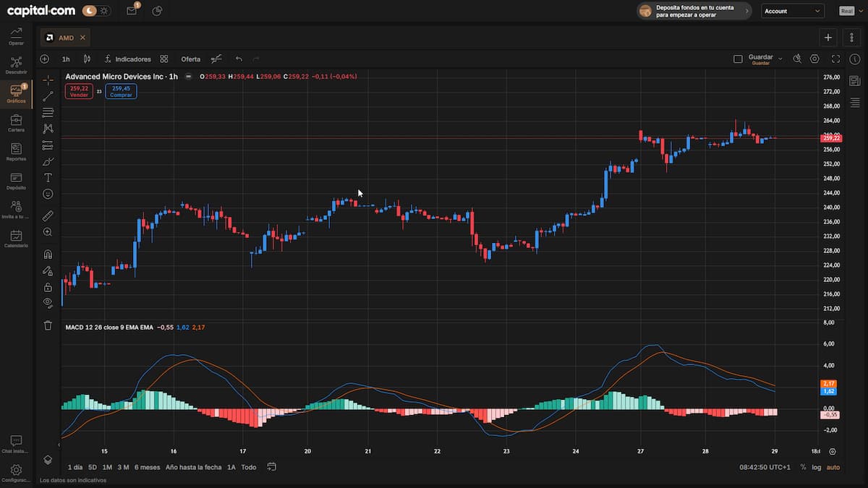Select the measure ruler tool
The image size is (868, 488).
click(x=48, y=215)
